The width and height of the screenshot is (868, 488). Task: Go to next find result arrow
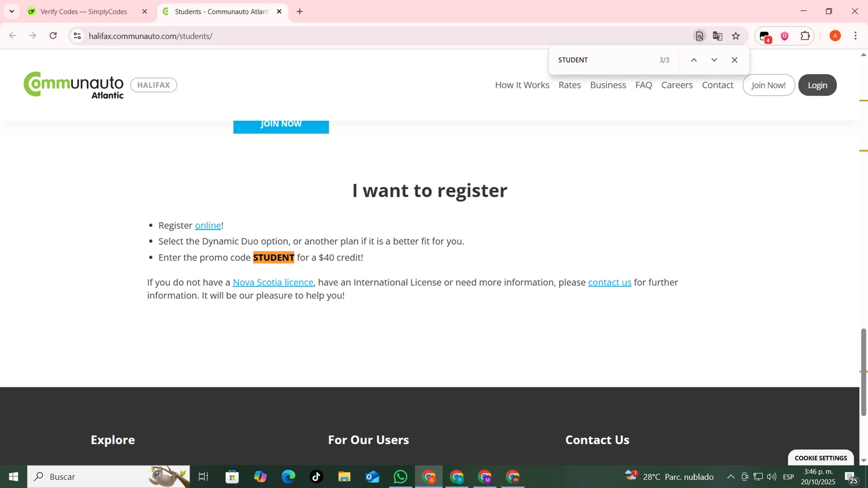point(714,60)
